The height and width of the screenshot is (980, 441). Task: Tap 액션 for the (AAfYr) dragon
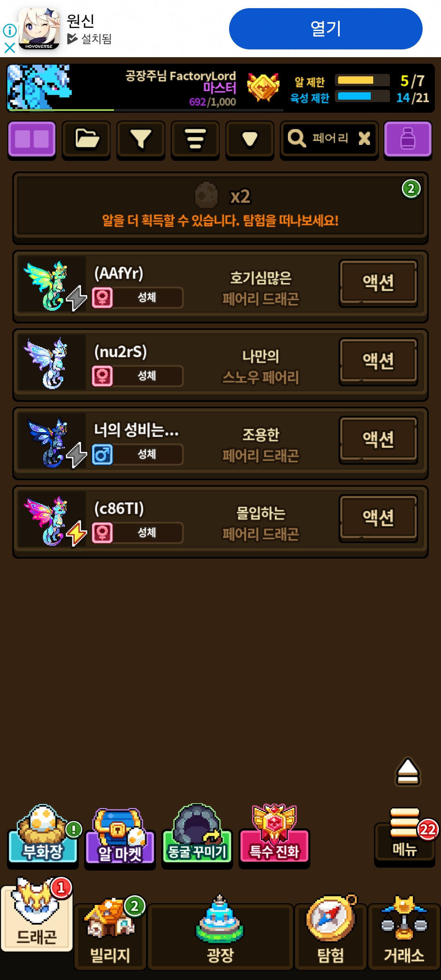[379, 283]
